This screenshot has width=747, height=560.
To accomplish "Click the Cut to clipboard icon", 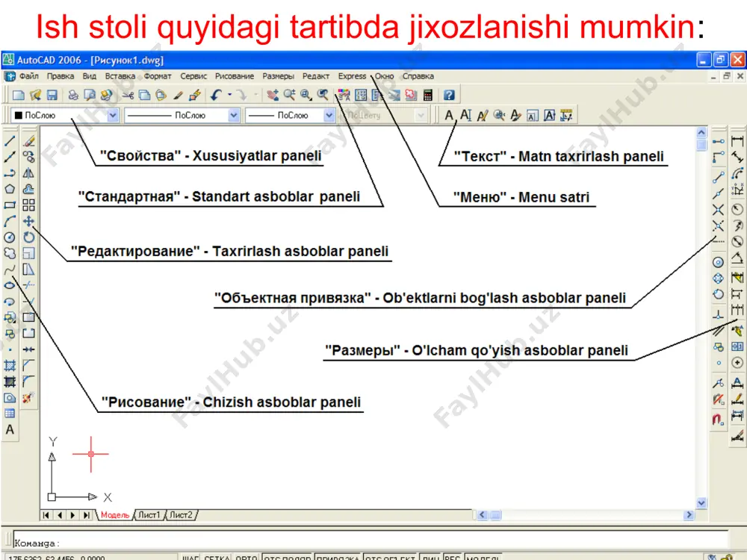I will point(128,96).
